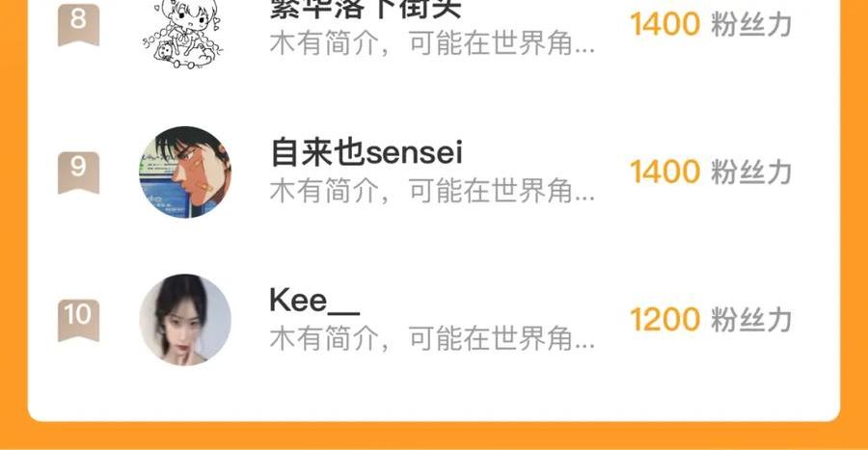
Task: Click the 粉丝力 label in Kee__'s row
Action: (751, 320)
